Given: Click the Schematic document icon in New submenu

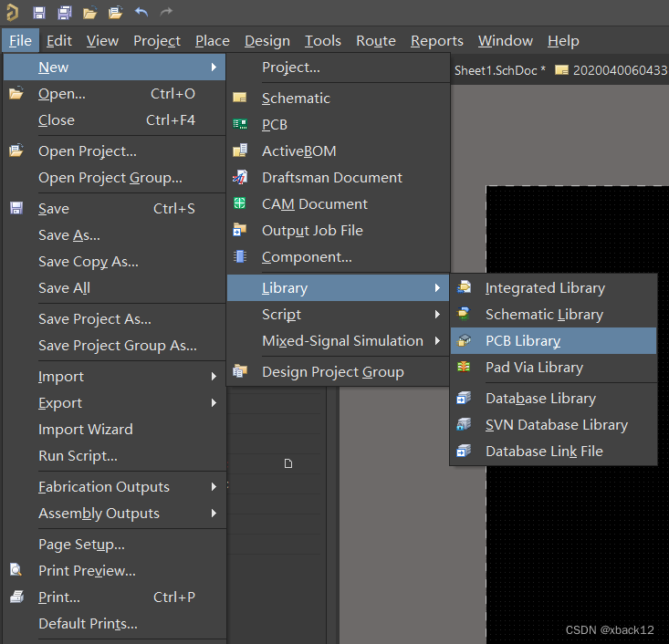Looking at the screenshot, I should point(240,98).
